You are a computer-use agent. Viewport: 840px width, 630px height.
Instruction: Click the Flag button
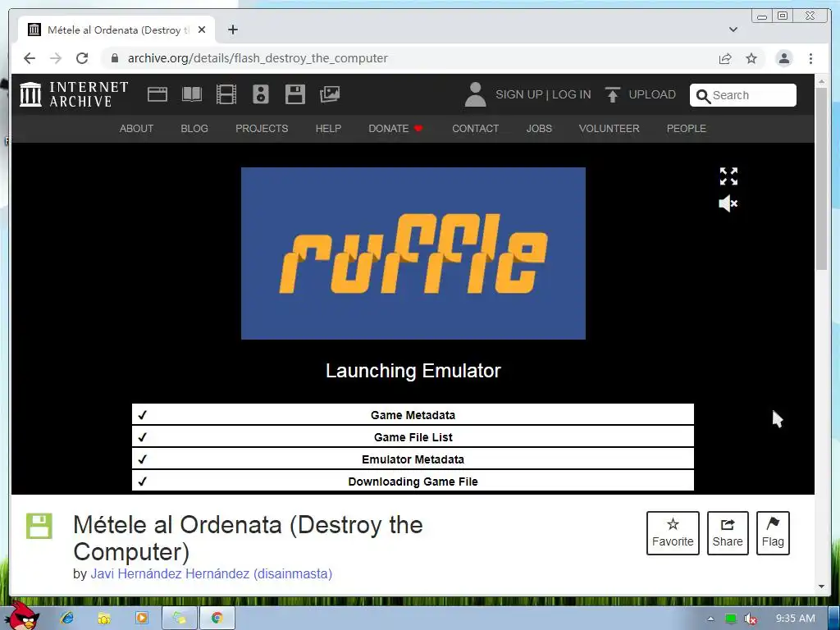tap(773, 533)
